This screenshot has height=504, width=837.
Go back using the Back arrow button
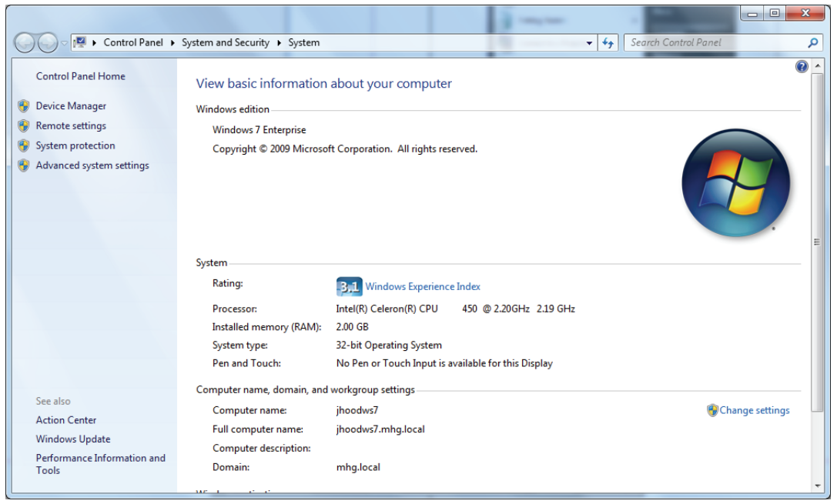(25, 43)
